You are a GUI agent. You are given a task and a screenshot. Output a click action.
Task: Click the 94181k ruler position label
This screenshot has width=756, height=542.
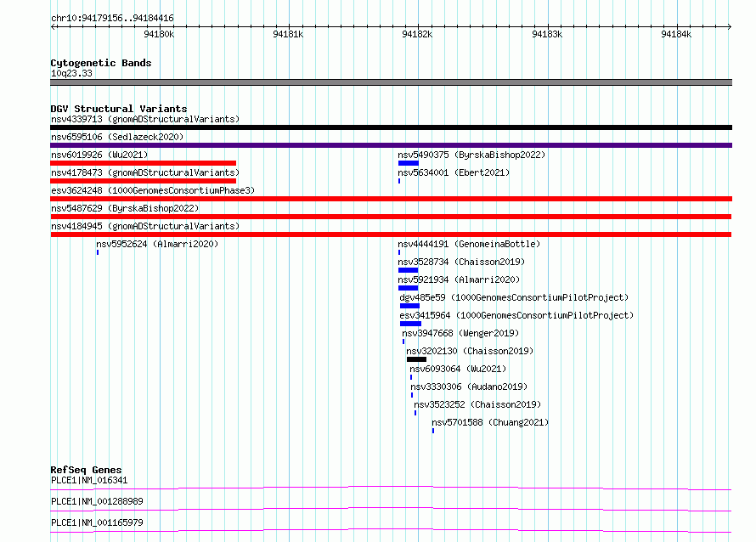(288, 34)
